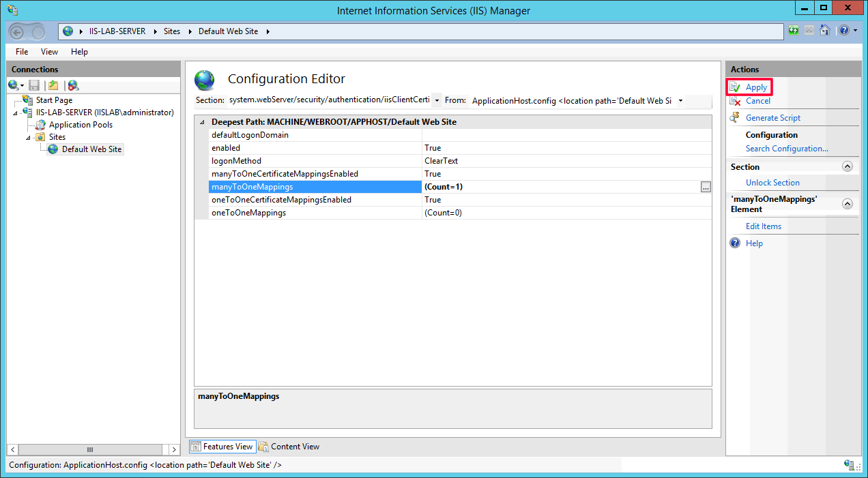Collapse the Section group in Actions pane
This screenshot has height=478, width=868.
[x=848, y=166]
